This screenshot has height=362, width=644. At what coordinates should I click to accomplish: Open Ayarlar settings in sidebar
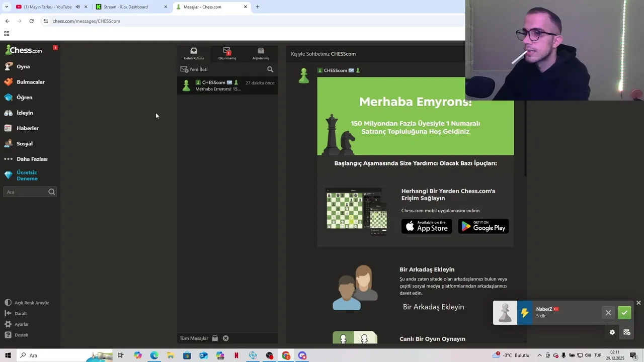17,324
